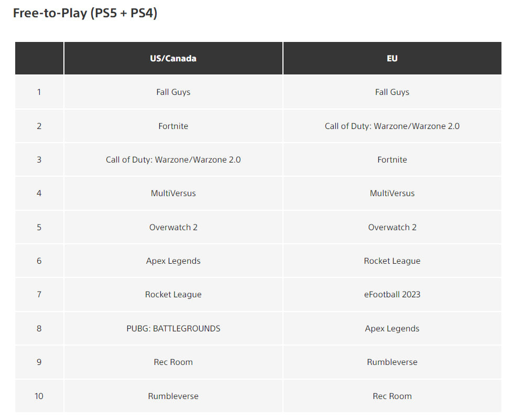
Task: Click the EU column header
Action: tap(392, 58)
